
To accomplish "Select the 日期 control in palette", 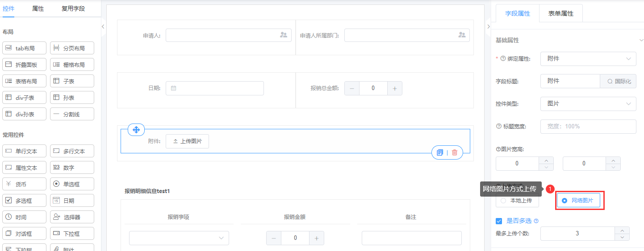I will (72, 201).
